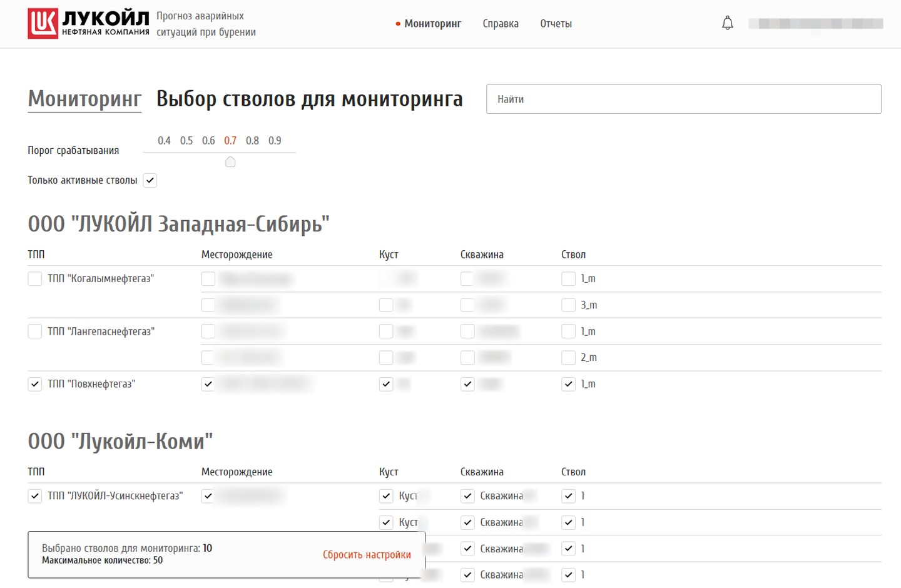
Task: Select threshold value 0.8
Action: (x=252, y=141)
